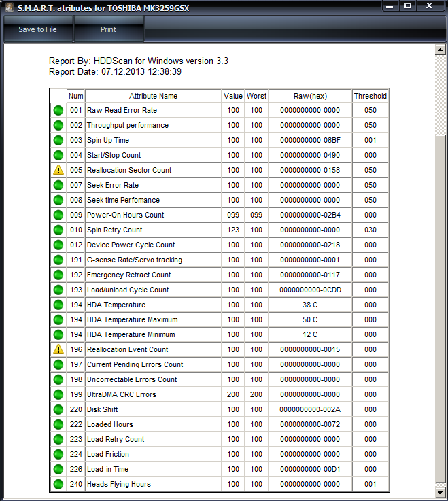Click green status icon for Load Friction
This screenshot has width=448, height=501.
[x=58, y=454]
